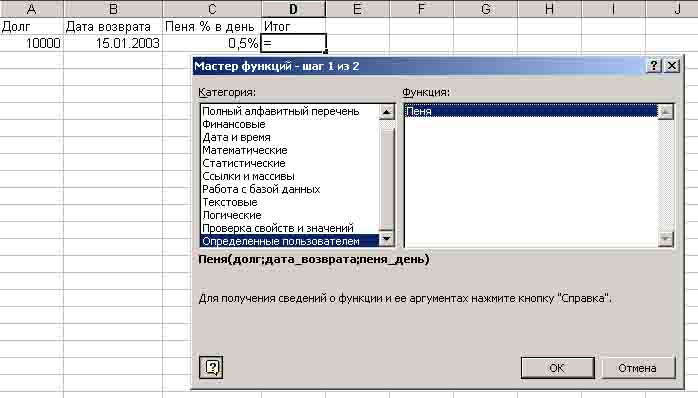Click the cell Дата возврата
Screen dimensions: 698x398
point(113,26)
